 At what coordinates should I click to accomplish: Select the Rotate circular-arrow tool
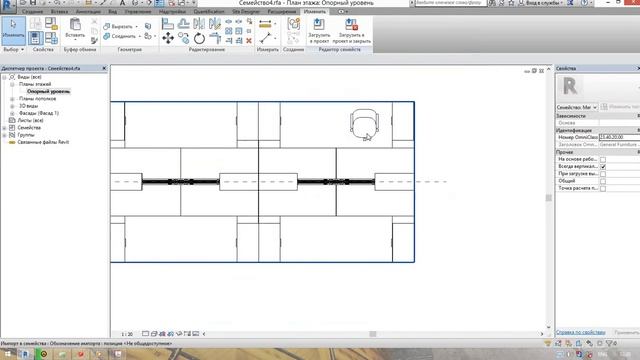coord(199,38)
